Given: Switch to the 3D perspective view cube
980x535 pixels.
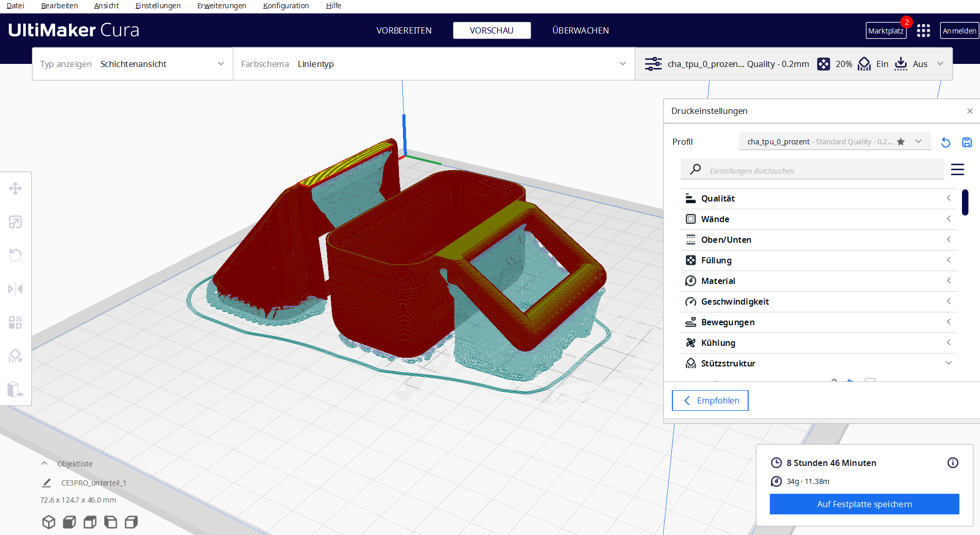Looking at the screenshot, I should (x=49, y=522).
